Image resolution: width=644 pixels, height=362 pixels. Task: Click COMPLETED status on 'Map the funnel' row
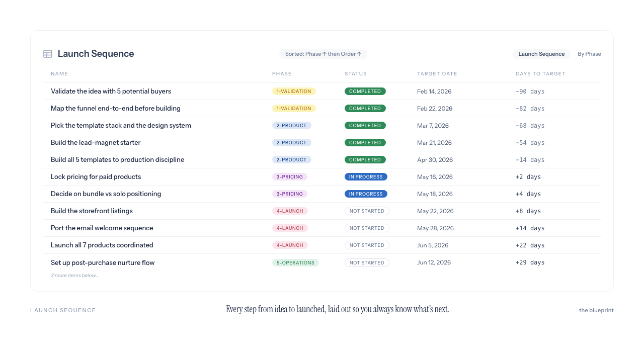click(x=365, y=109)
